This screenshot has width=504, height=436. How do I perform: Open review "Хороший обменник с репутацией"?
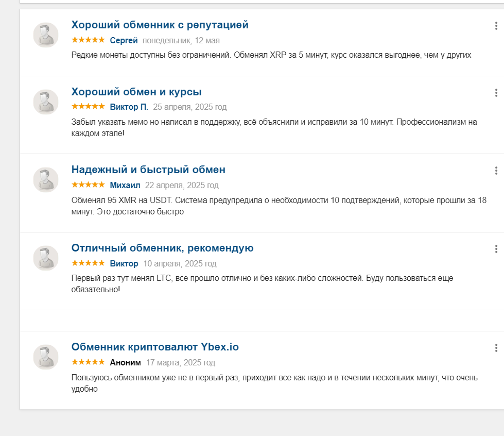(x=160, y=25)
